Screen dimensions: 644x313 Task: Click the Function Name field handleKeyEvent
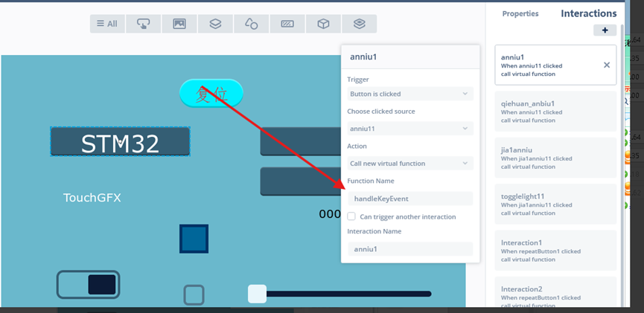[410, 199]
